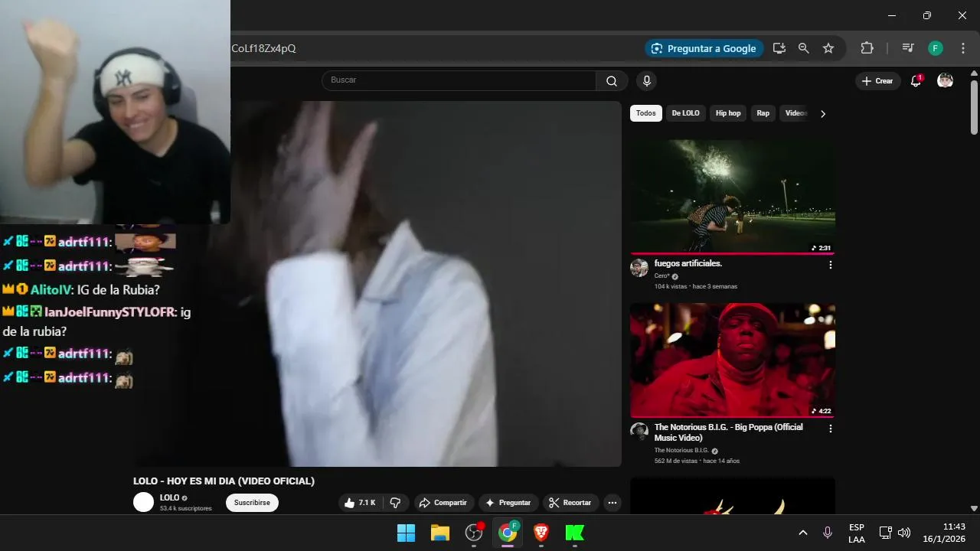Open the media controls icon in Chrome toolbar
The height and width of the screenshot is (551, 980).
click(908, 48)
